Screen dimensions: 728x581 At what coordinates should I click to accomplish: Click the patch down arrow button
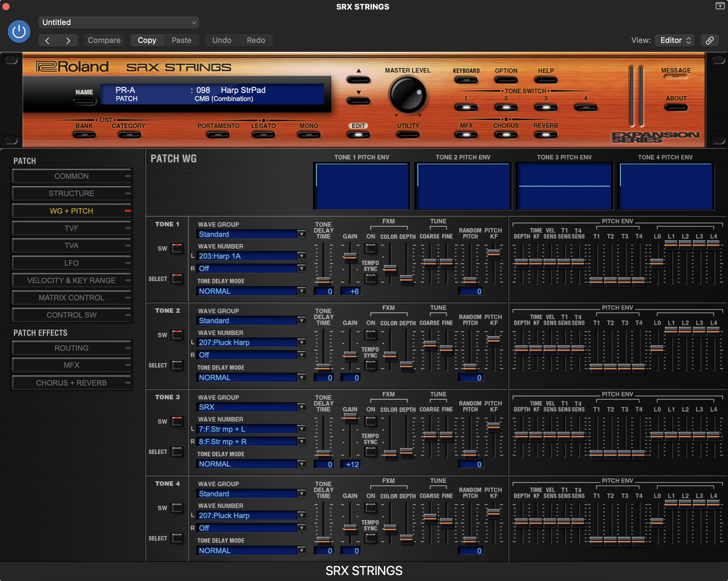coord(358,101)
